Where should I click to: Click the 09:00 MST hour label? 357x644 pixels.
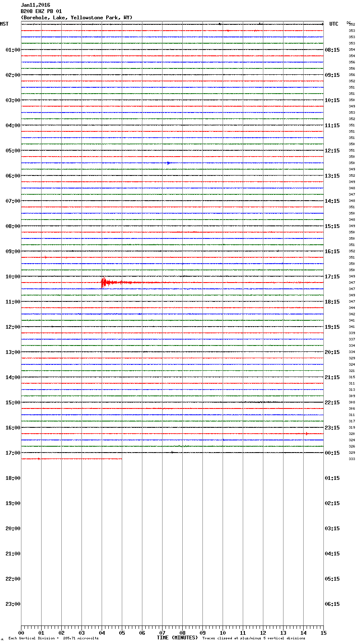[13, 251]
